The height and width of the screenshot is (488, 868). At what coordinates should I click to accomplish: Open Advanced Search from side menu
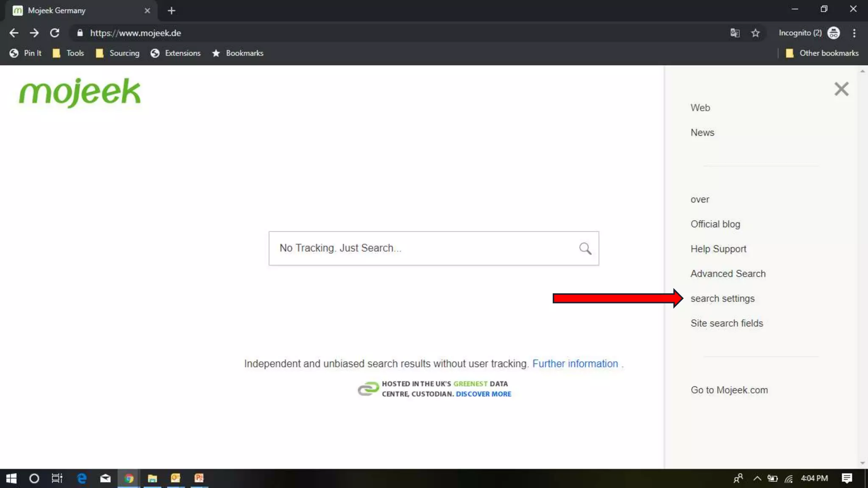(x=728, y=274)
